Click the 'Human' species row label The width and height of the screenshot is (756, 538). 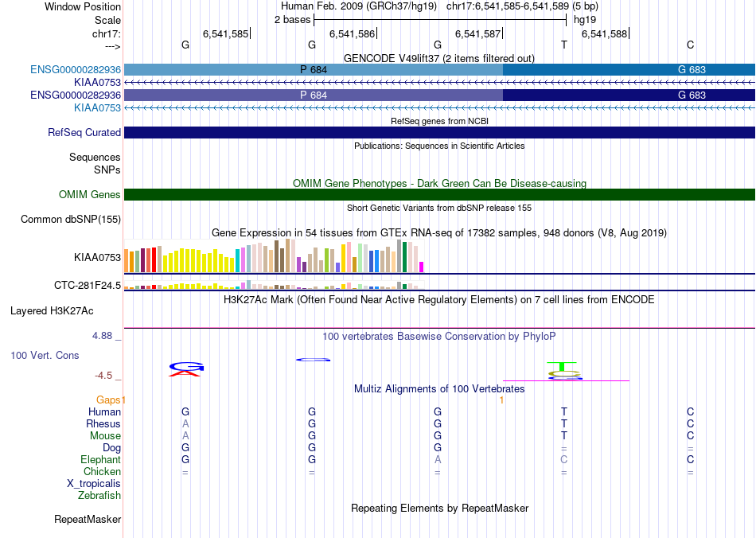[x=104, y=411]
